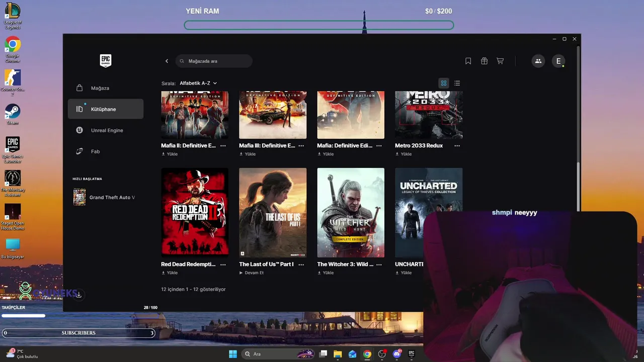Open options menu for The Last of Us
Image resolution: width=644 pixels, height=362 pixels.
coord(301,264)
